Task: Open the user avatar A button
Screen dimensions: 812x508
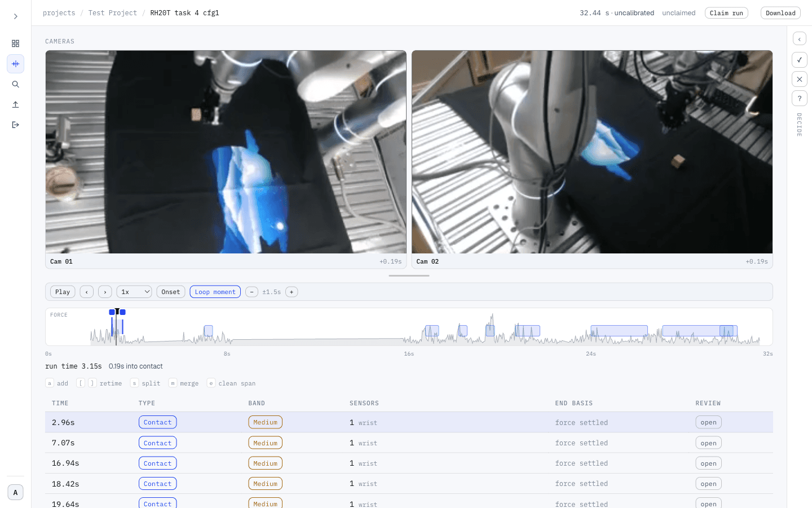Action: point(16,492)
